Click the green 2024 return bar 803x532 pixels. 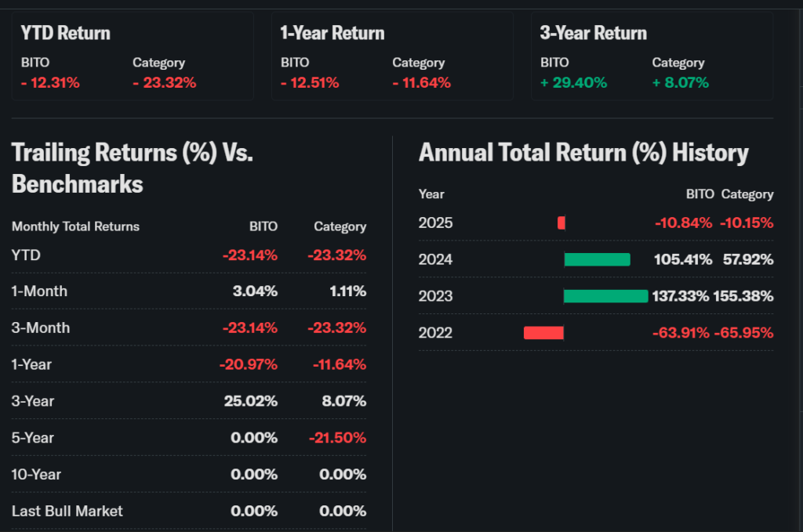pos(598,259)
